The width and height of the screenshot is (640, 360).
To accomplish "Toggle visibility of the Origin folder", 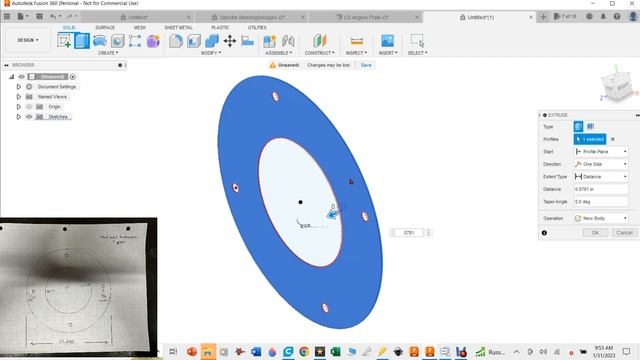I will pyautogui.click(x=29, y=107).
